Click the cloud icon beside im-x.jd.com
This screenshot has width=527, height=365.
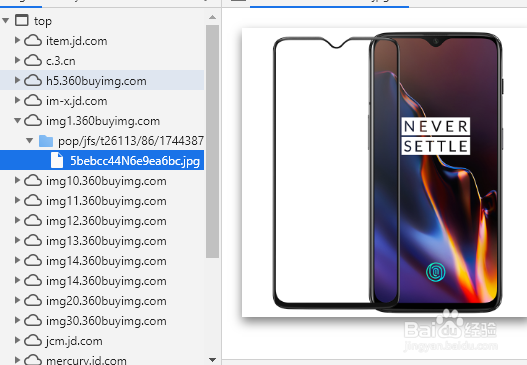coord(33,100)
